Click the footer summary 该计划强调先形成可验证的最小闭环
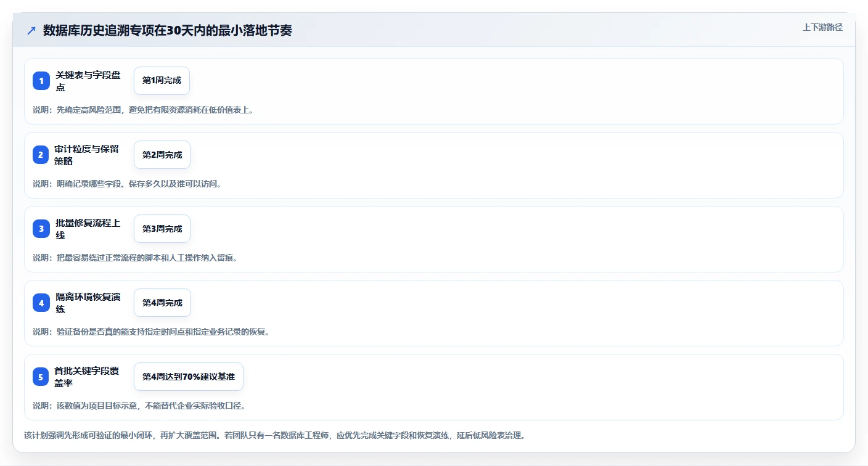 click(274, 435)
